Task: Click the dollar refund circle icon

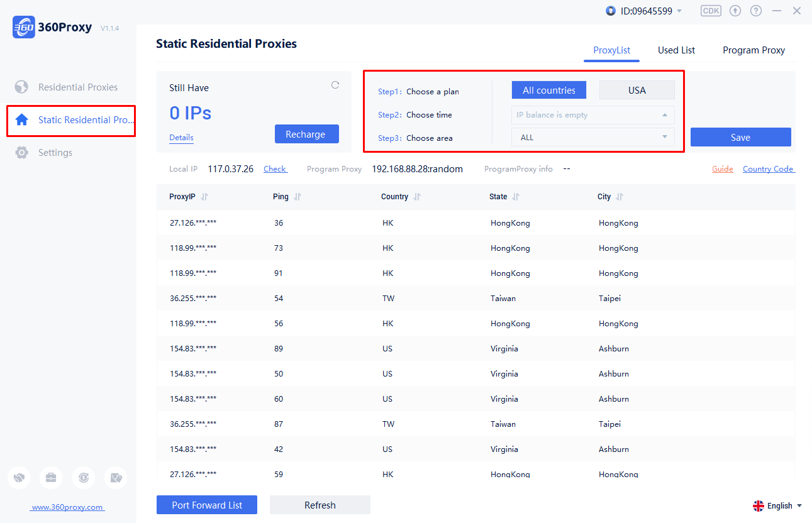Action: (x=84, y=478)
